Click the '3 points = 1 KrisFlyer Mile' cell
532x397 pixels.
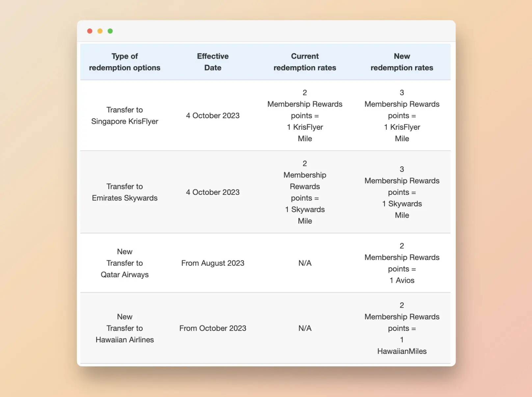[402, 116]
